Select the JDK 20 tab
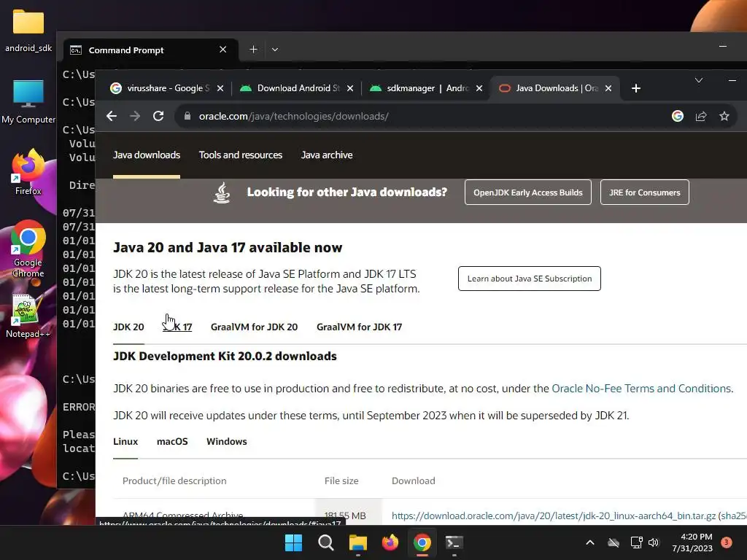 tap(128, 327)
